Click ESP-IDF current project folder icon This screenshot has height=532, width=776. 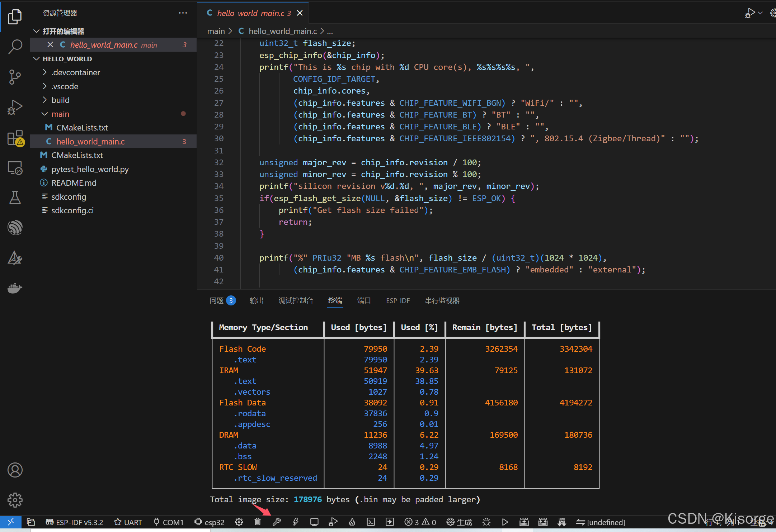point(31,522)
